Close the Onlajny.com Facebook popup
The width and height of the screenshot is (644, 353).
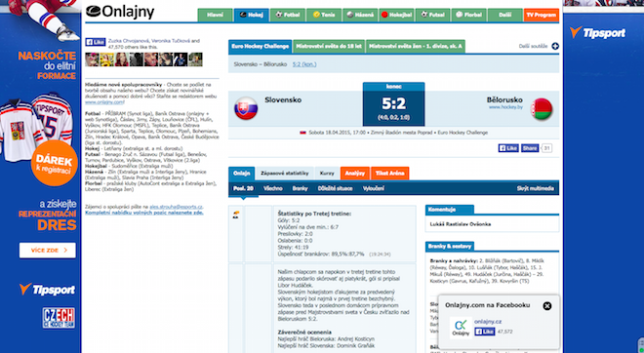[547, 306]
